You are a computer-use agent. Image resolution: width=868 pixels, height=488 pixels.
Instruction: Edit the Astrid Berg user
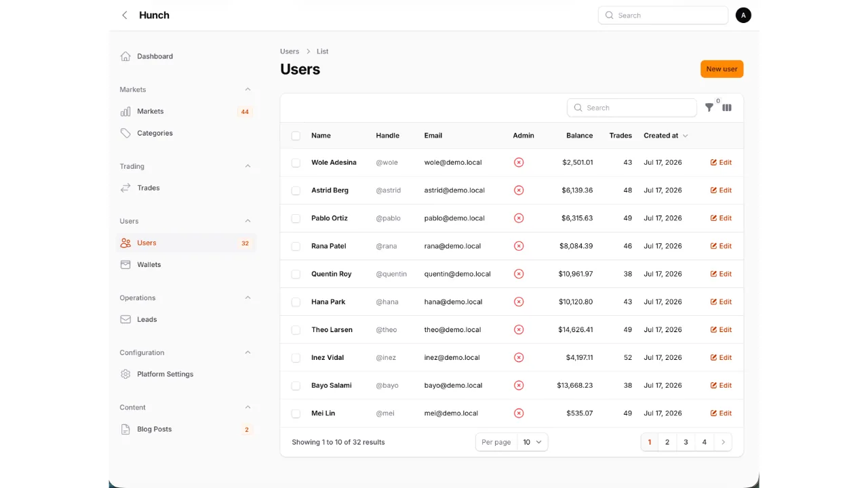721,190
